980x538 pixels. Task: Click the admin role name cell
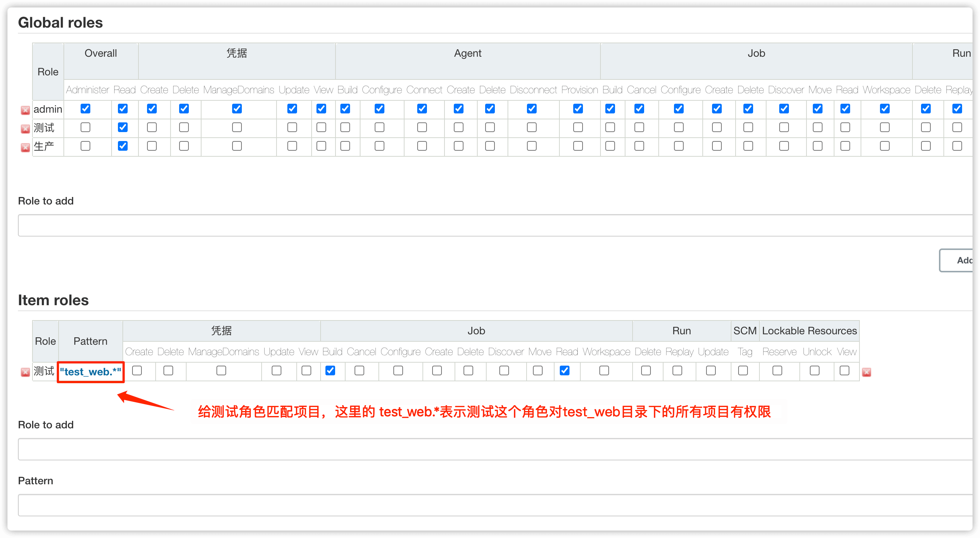click(x=48, y=109)
